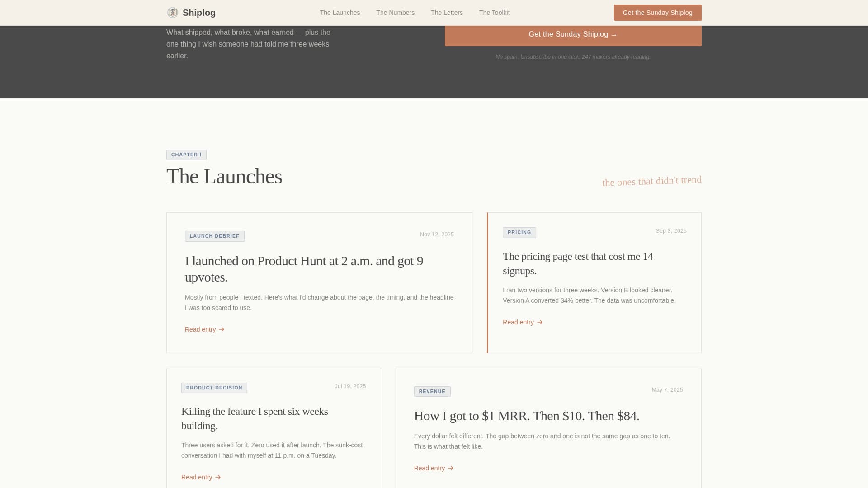Click Killing the feature post title

pos(255,418)
